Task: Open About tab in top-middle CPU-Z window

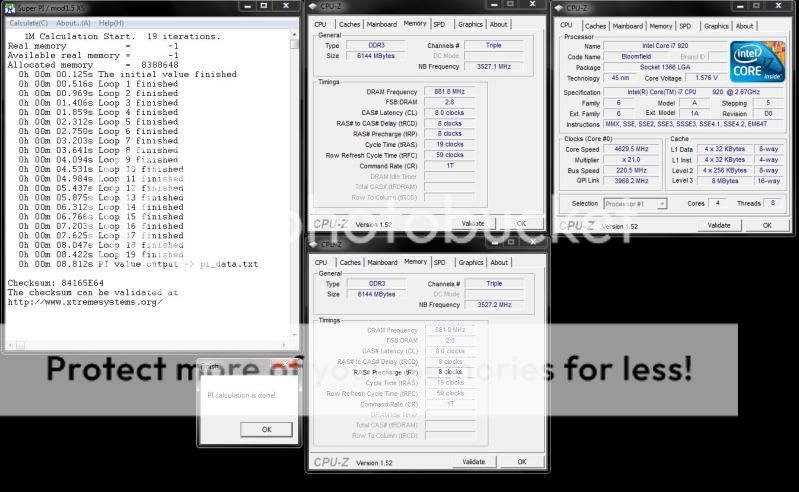Action: click(x=498, y=24)
